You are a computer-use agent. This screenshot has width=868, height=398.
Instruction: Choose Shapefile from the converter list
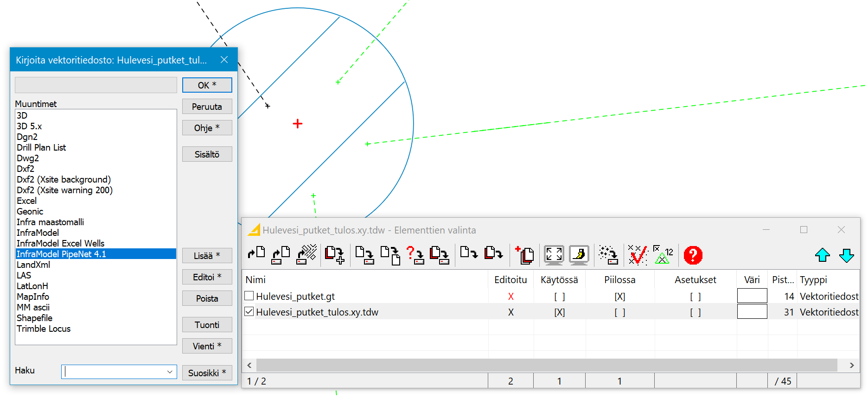34,318
